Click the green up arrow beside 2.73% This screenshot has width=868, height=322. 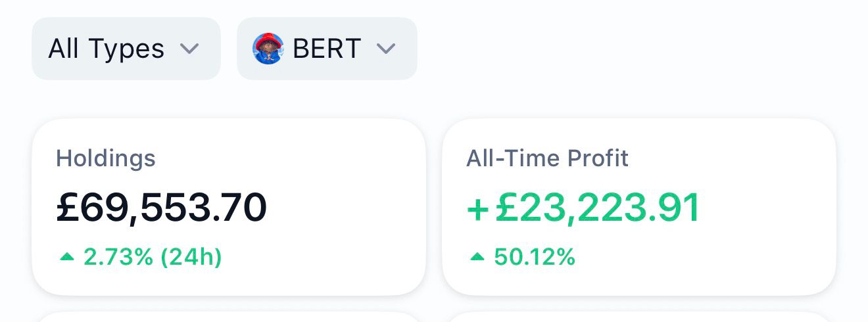66,257
